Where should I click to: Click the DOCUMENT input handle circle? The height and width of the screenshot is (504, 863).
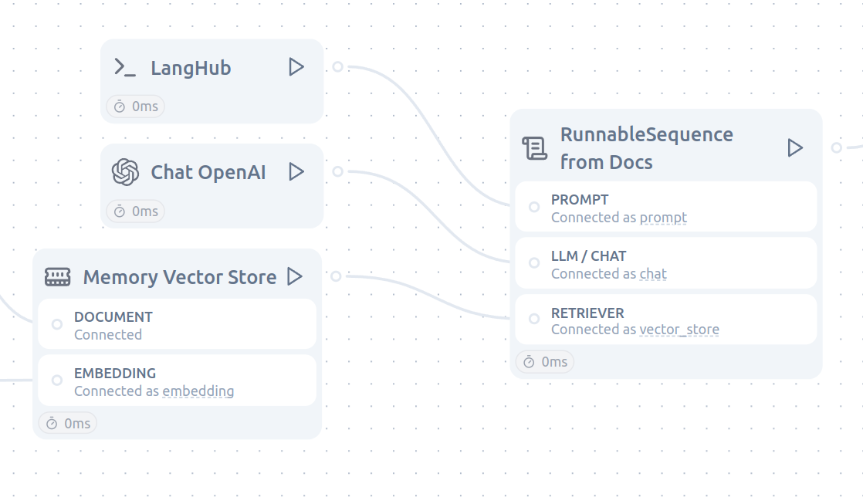[x=56, y=324]
